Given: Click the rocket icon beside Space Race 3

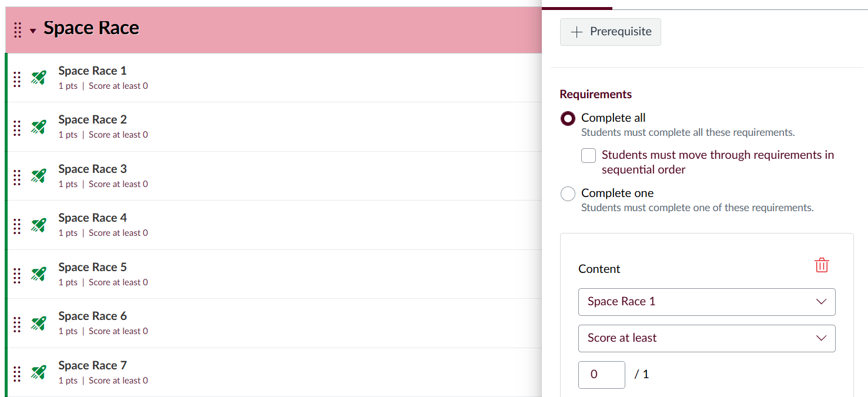Looking at the screenshot, I should click(39, 176).
